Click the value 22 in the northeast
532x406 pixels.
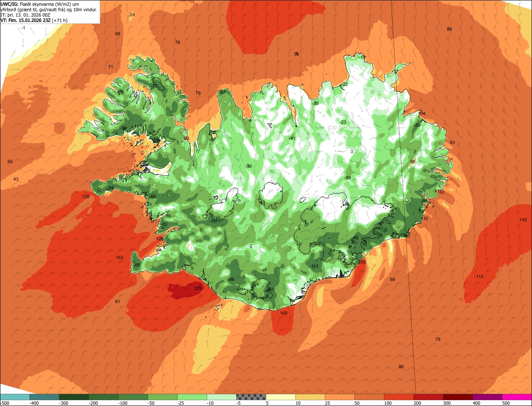345,84
